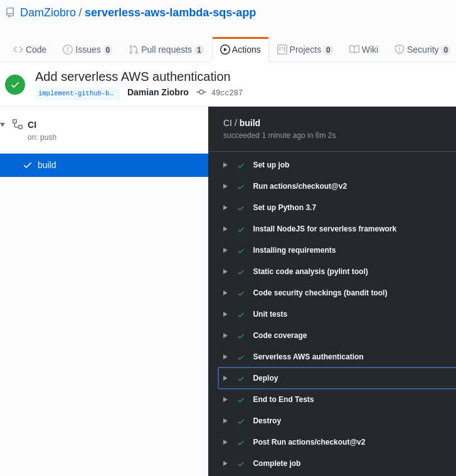The width and height of the screenshot is (456, 476).
Task: Click the "Install NodeJS for serverless framework" label
Action: pyautogui.click(x=324, y=228)
